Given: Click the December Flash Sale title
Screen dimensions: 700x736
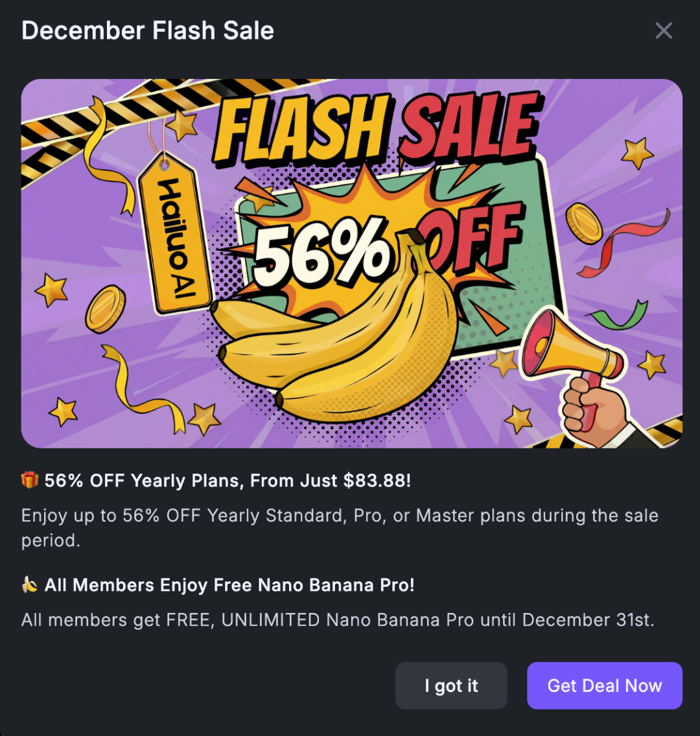Looking at the screenshot, I should pyautogui.click(x=148, y=30).
